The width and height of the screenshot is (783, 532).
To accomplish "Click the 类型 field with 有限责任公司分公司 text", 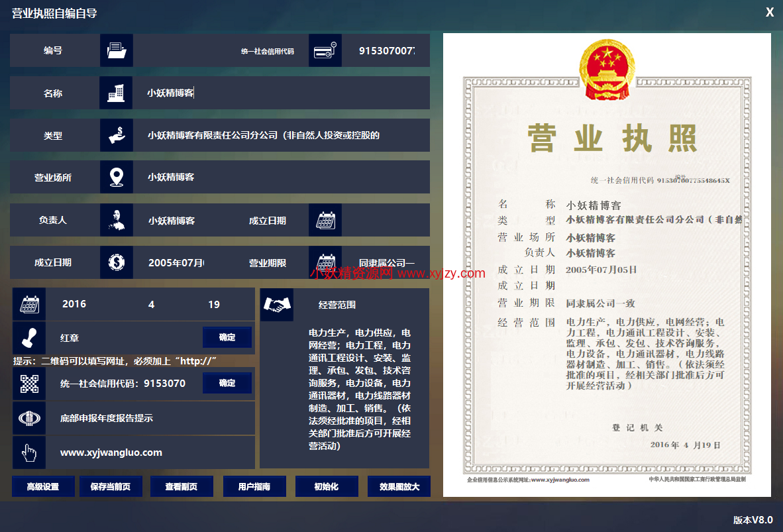I will (x=281, y=135).
